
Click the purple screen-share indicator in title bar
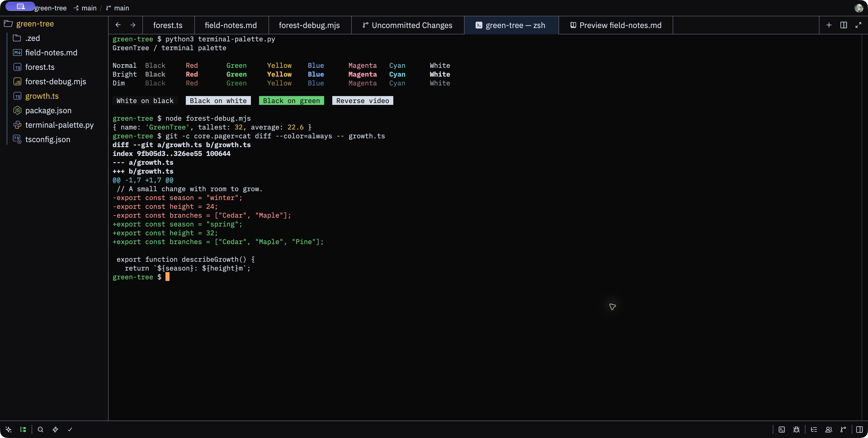click(x=20, y=6)
